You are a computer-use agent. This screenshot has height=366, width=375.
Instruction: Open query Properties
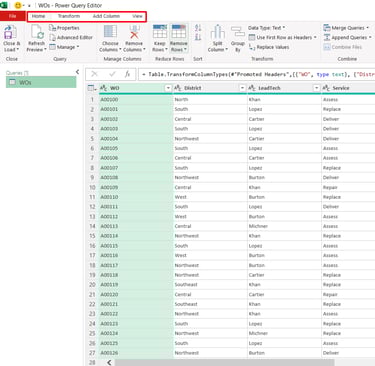[64, 28]
